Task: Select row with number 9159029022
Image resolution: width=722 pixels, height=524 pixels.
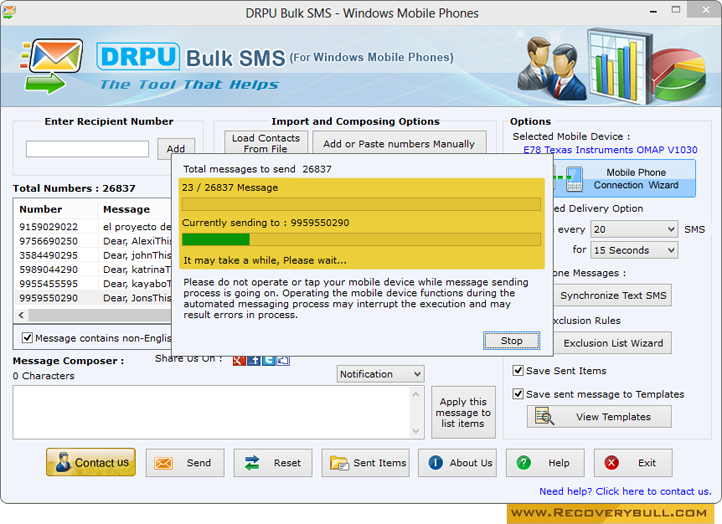Action: point(93,227)
